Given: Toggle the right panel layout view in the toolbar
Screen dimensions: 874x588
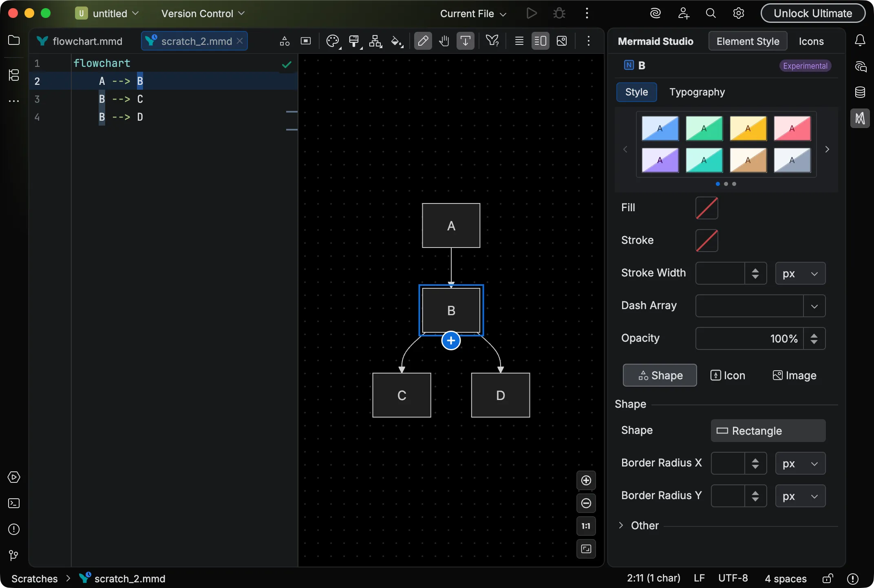Looking at the screenshot, I should [x=541, y=41].
